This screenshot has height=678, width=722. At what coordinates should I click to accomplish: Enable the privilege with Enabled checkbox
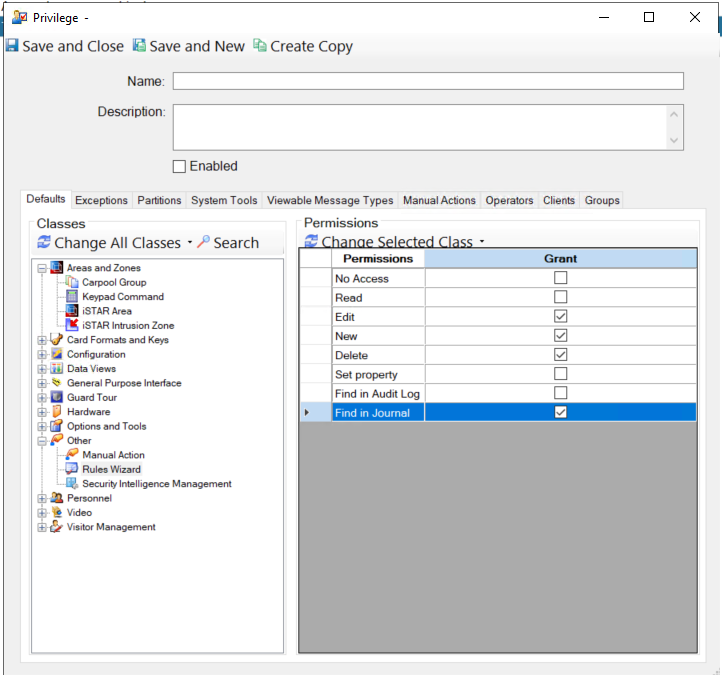[x=180, y=167]
